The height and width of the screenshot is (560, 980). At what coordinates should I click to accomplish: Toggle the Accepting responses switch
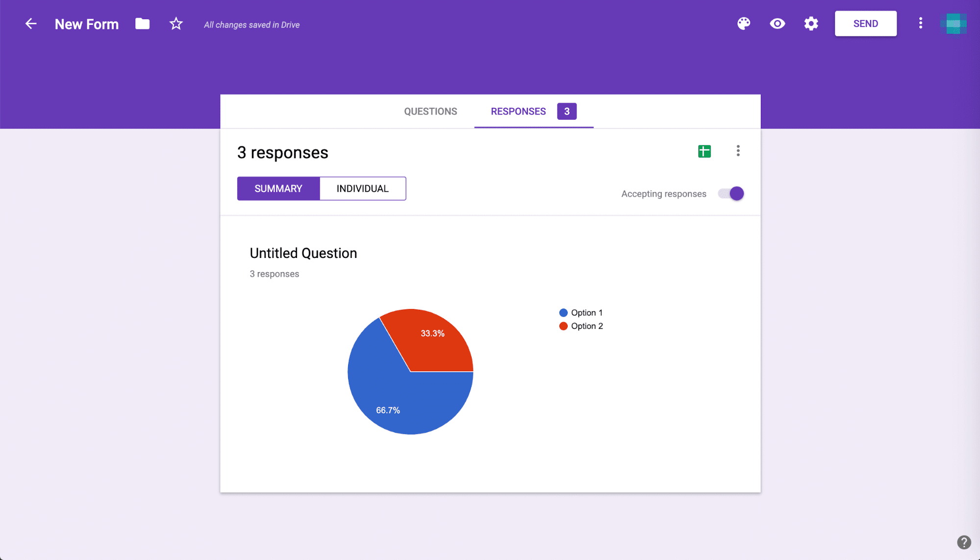pos(736,194)
